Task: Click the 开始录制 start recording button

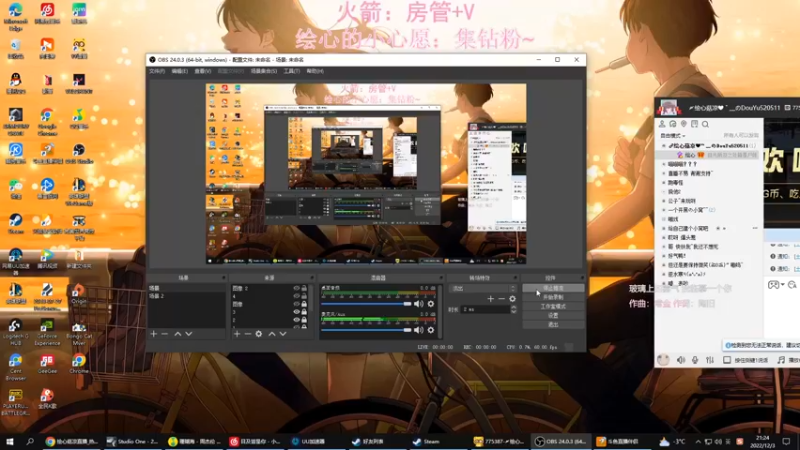Action: point(553,297)
